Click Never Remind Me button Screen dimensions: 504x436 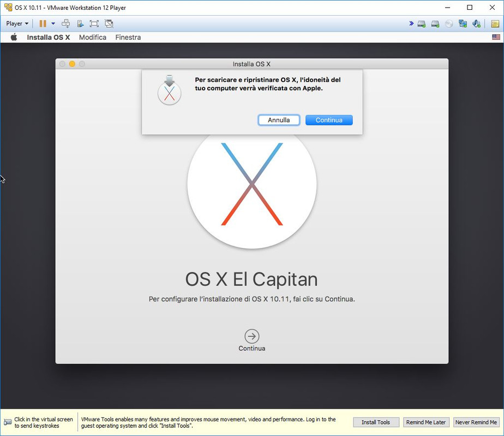(x=476, y=422)
